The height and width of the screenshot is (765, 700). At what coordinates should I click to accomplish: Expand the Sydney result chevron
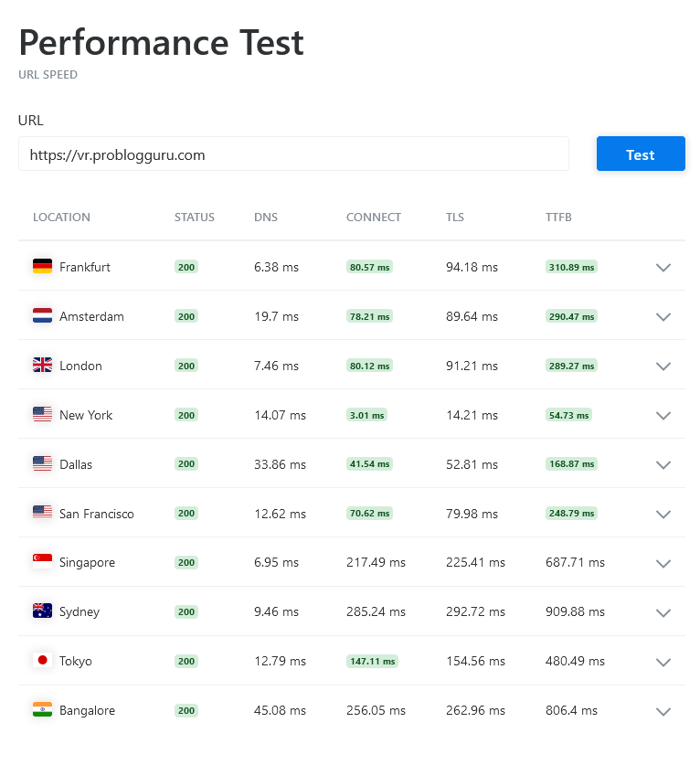(x=663, y=612)
